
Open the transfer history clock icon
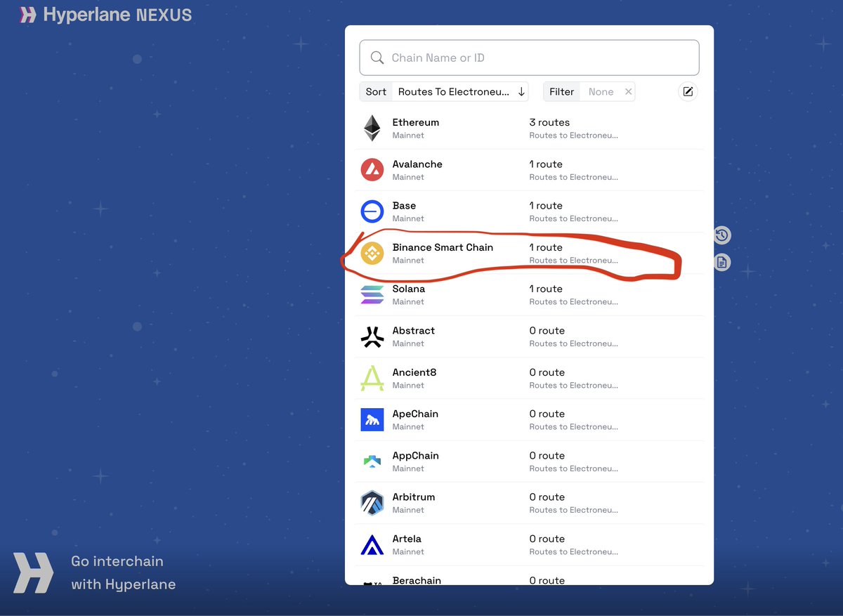click(721, 235)
